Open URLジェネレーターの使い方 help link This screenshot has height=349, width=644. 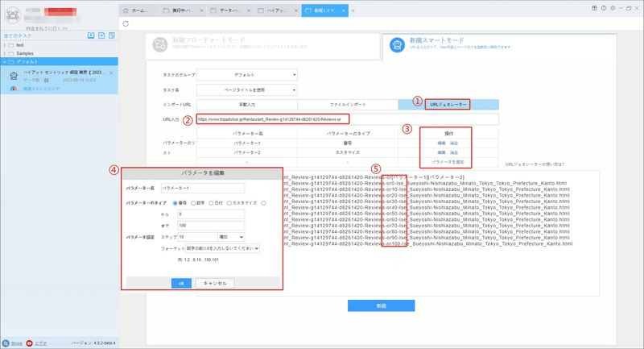[535, 164]
